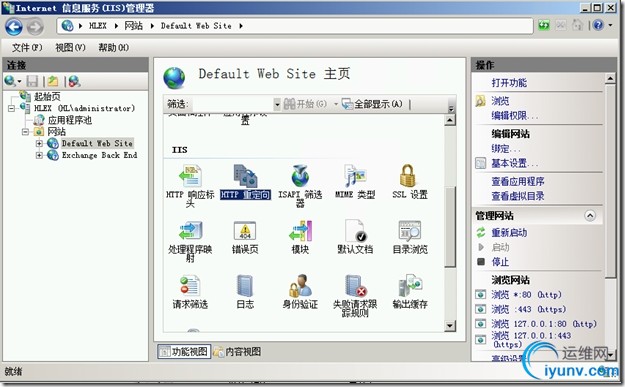Open the HTTP 响应标头 feature icon
This screenshot has width=625, height=387.
[191, 176]
